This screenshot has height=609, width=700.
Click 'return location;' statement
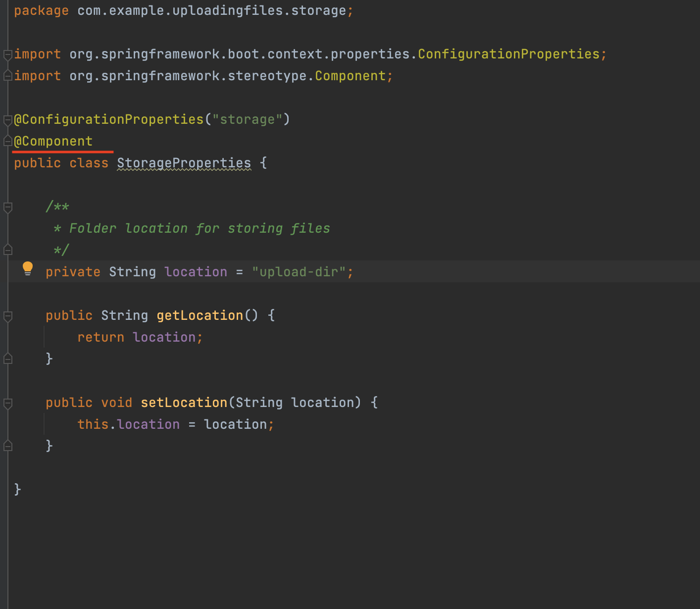(x=140, y=337)
